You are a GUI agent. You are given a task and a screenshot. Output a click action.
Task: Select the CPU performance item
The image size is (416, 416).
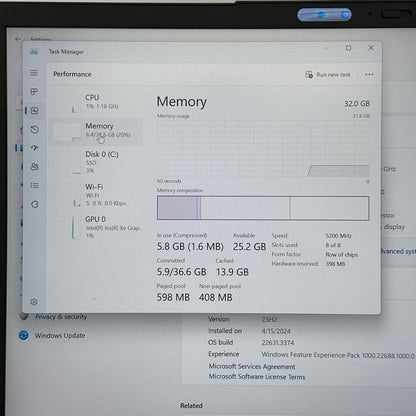(x=96, y=102)
